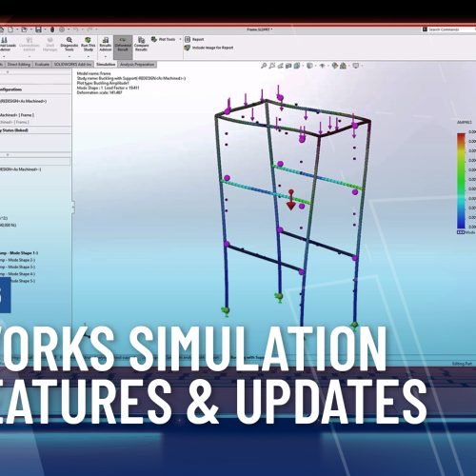
Task: Click the Run This Study icon
Action: (88, 40)
